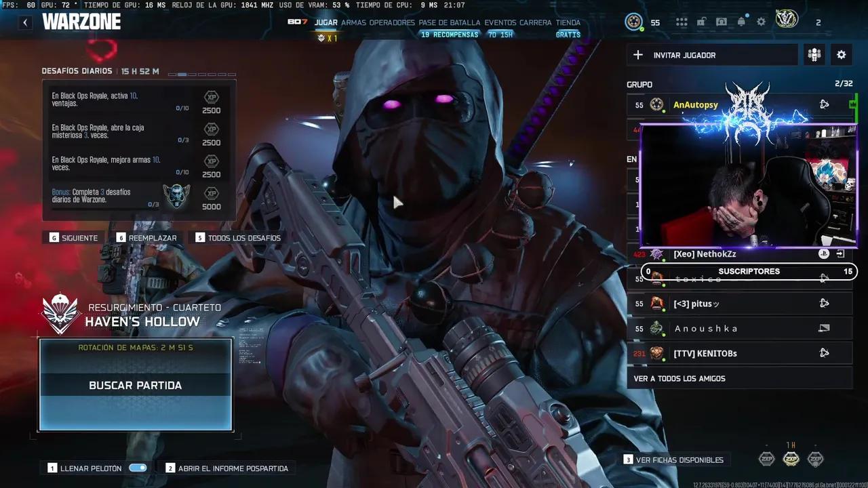This screenshot has width=868, height=488.
Task: Select friend [<3] pitus row
Action: (739, 304)
